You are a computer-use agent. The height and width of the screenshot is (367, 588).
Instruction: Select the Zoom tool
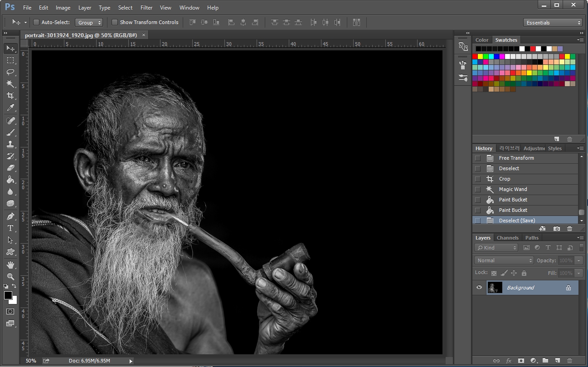click(x=10, y=276)
